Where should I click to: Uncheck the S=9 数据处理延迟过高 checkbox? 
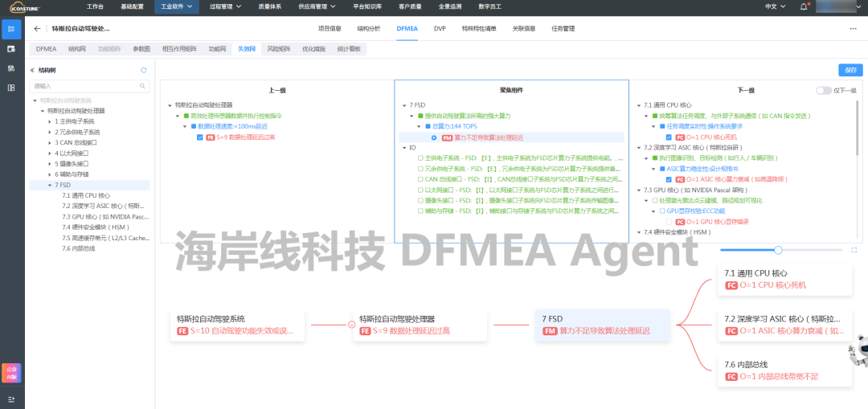click(200, 137)
